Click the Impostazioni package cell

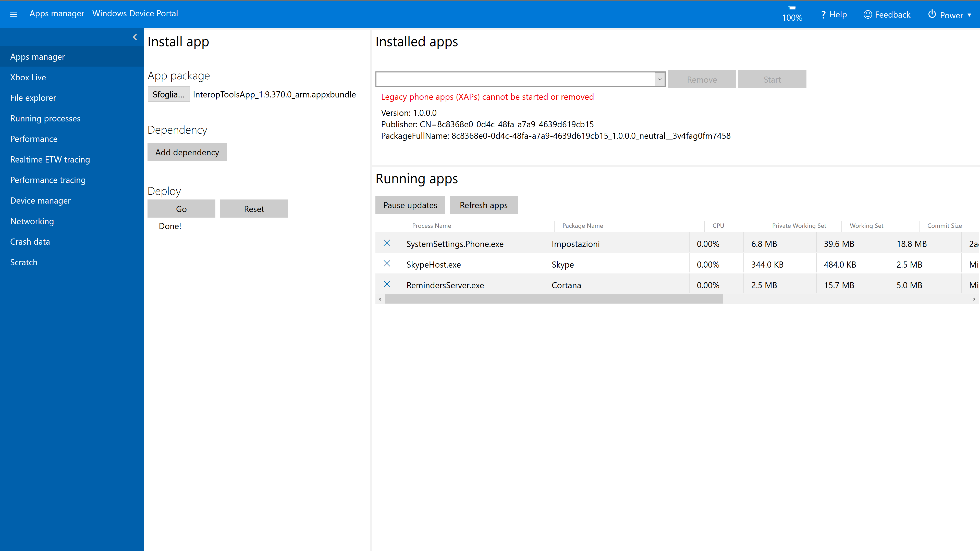click(x=575, y=244)
